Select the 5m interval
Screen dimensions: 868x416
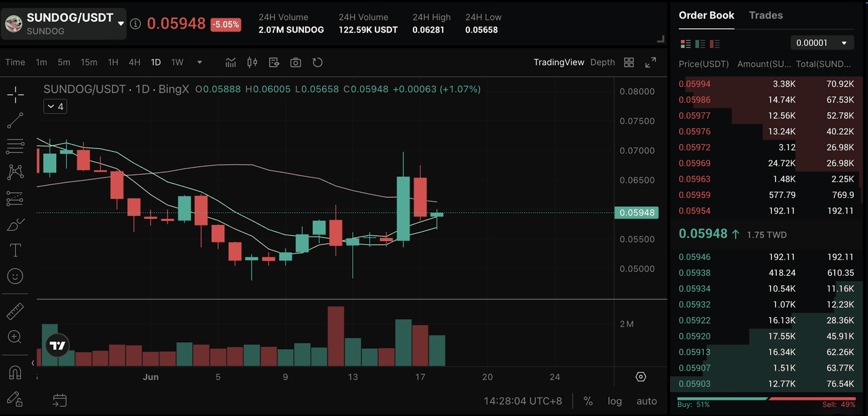64,62
